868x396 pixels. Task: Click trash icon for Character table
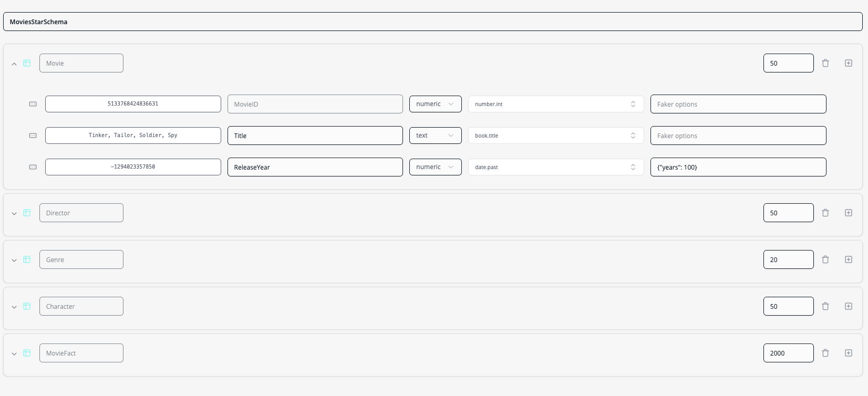tap(825, 306)
